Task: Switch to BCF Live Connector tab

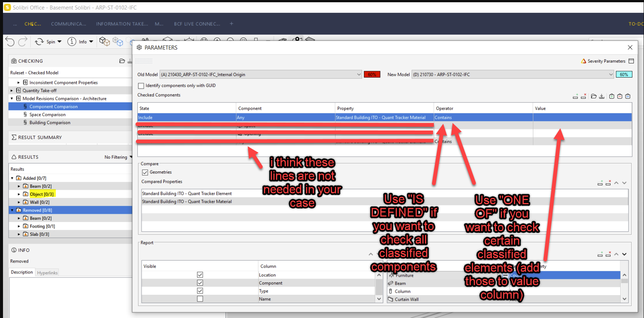Action: 197,24
